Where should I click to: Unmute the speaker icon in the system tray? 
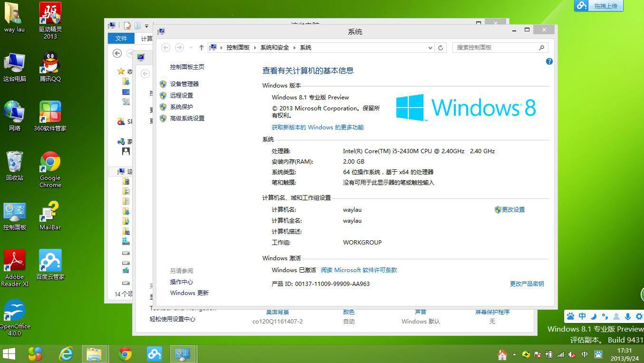point(571,354)
